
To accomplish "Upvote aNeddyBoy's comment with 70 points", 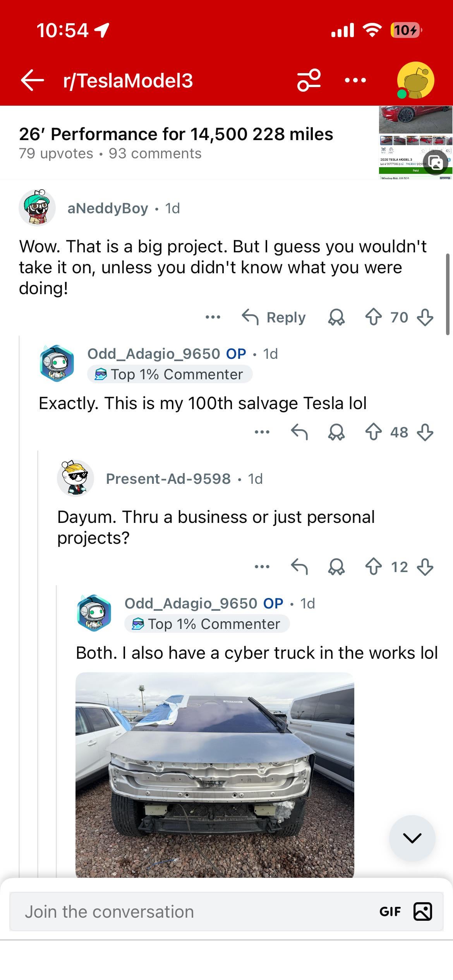I will pos(373,317).
